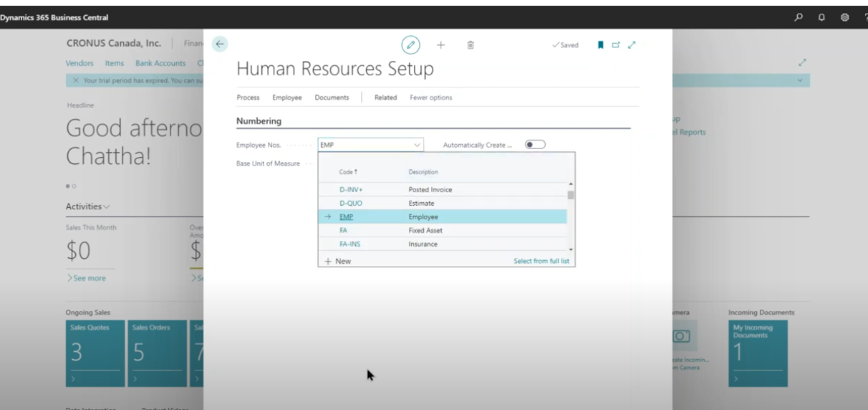
Task: Click Fewer options
Action: click(x=430, y=97)
